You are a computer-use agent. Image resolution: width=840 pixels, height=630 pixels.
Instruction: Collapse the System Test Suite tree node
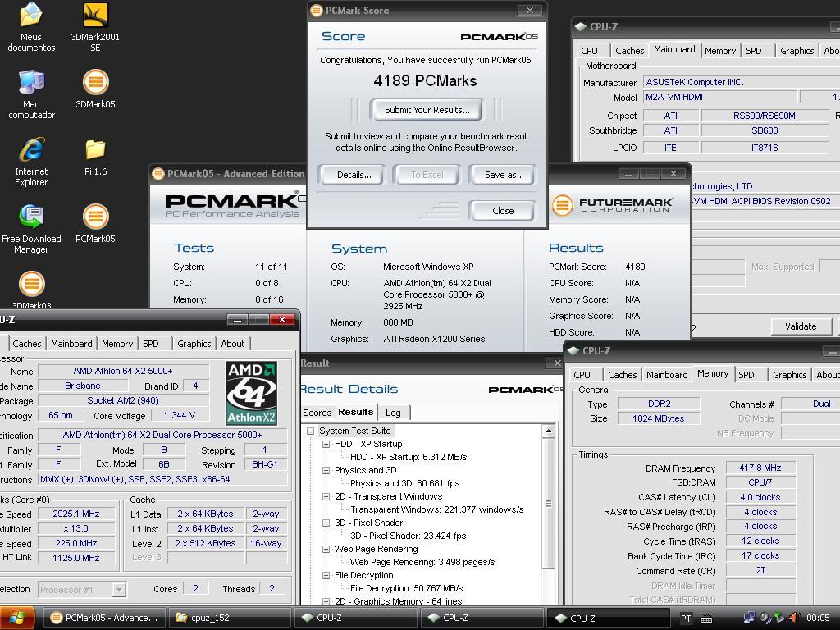(x=310, y=431)
